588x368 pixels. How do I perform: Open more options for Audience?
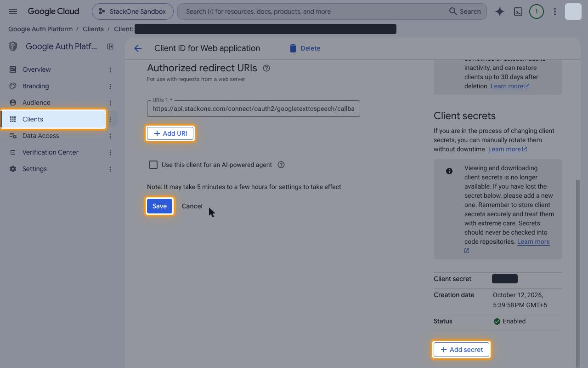point(110,103)
